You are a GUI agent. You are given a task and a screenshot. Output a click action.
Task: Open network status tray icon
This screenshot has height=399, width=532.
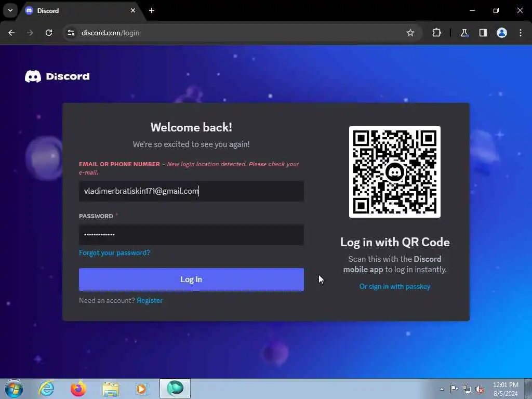467,389
